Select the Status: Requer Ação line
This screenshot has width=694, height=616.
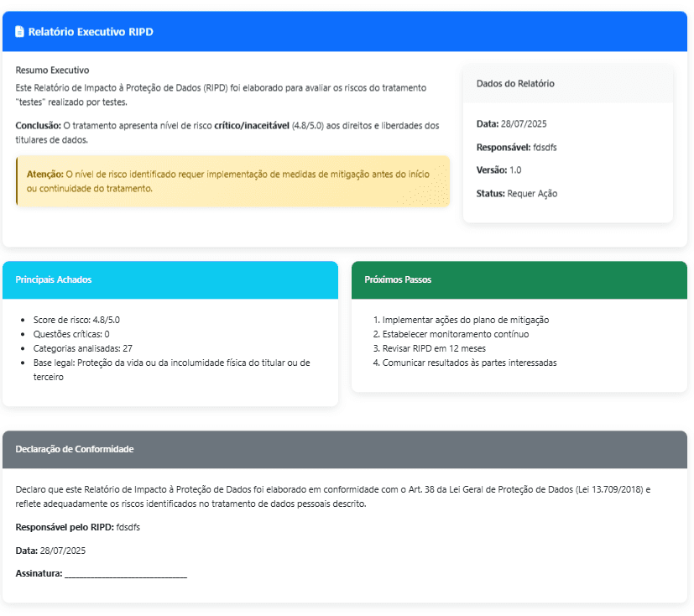(x=516, y=194)
